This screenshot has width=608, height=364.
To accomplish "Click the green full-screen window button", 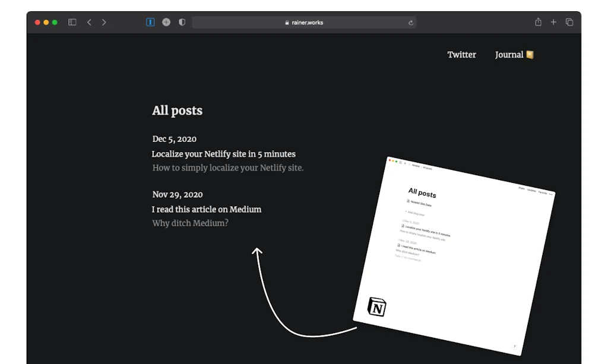I will coord(55,23).
